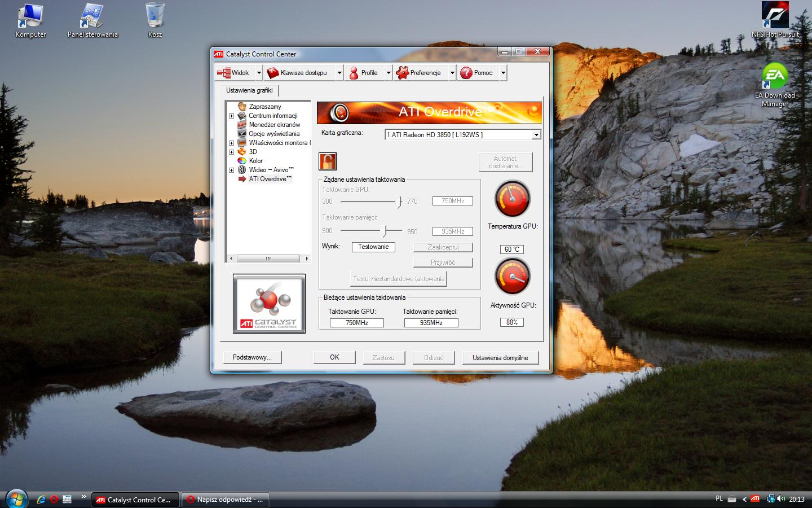Expand the Centrum informacji tree node
This screenshot has height=508, width=812.
tap(231, 116)
